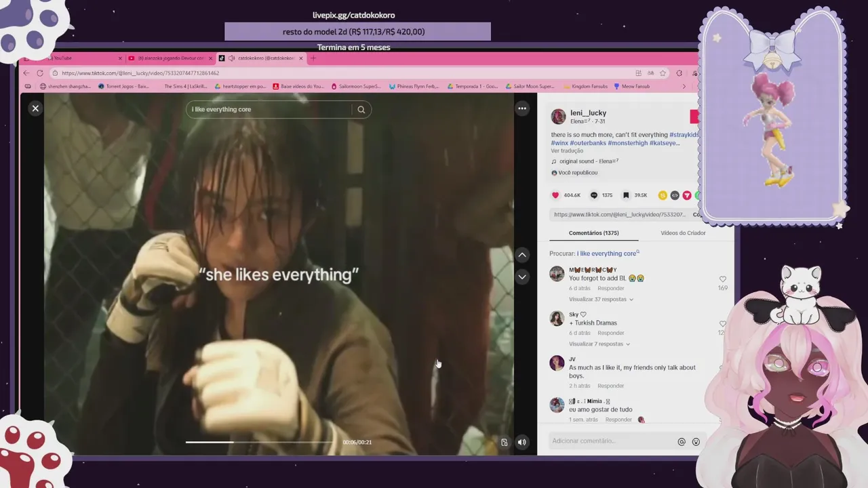Switch to Comentários (1375) tab
The height and width of the screenshot is (488, 868).
[593, 233]
